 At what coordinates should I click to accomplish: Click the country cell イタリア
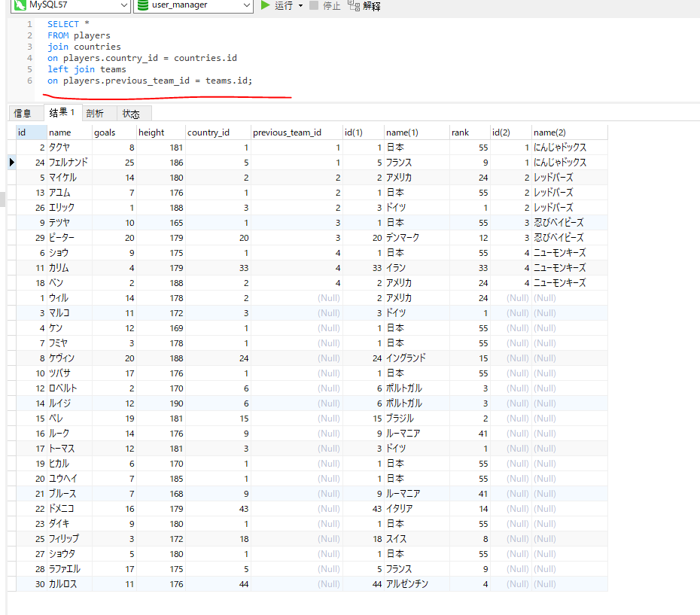[x=416, y=509]
